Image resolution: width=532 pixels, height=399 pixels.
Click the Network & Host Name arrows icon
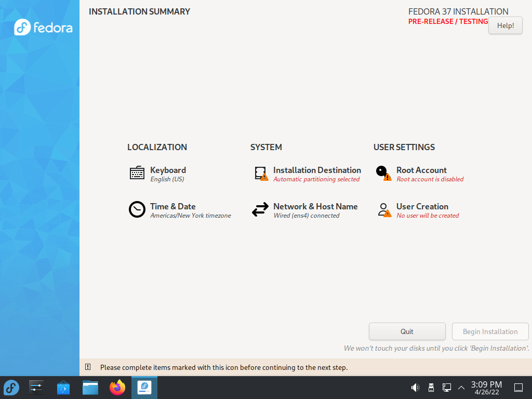(x=260, y=210)
